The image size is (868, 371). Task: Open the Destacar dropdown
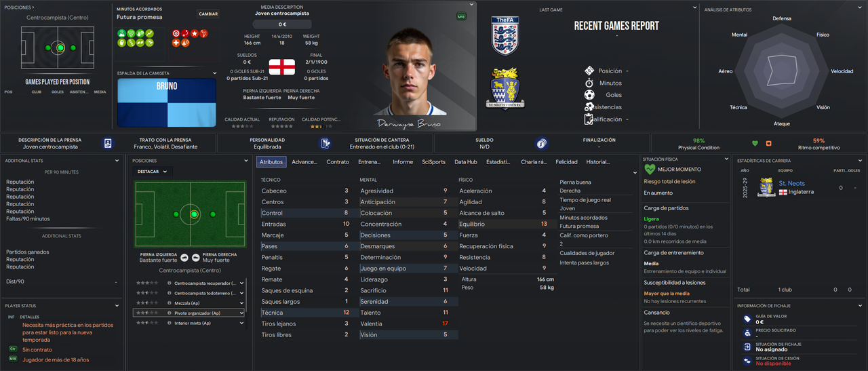click(152, 172)
